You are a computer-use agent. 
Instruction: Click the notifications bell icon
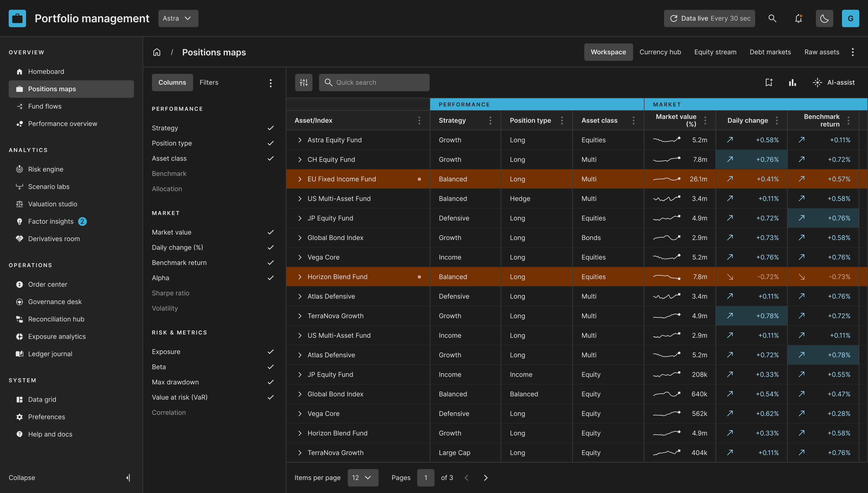[798, 18]
